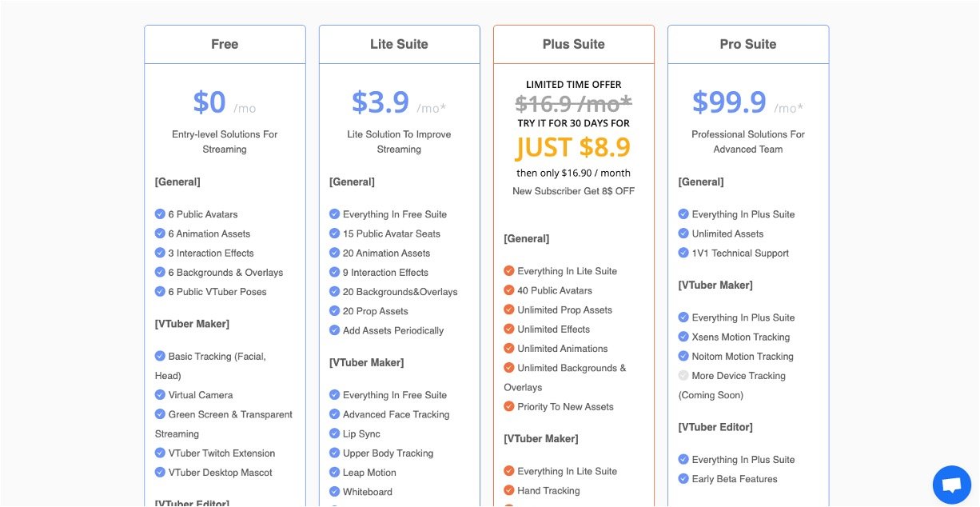Viewport: 980px width, 507px height.
Task: Click the VTuber Twitch Extension feature
Action: coord(221,453)
